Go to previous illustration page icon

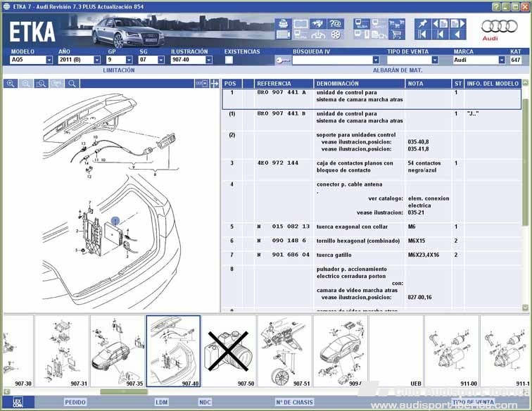pos(440,24)
